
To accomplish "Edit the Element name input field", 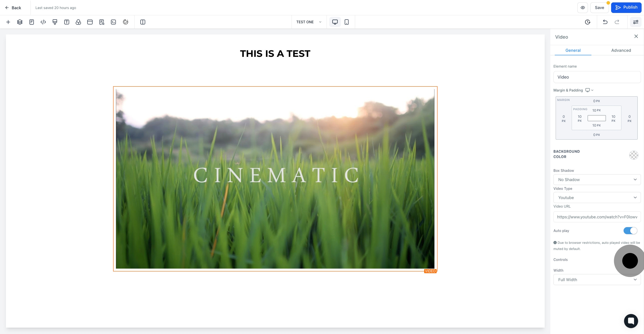I will (x=597, y=77).
